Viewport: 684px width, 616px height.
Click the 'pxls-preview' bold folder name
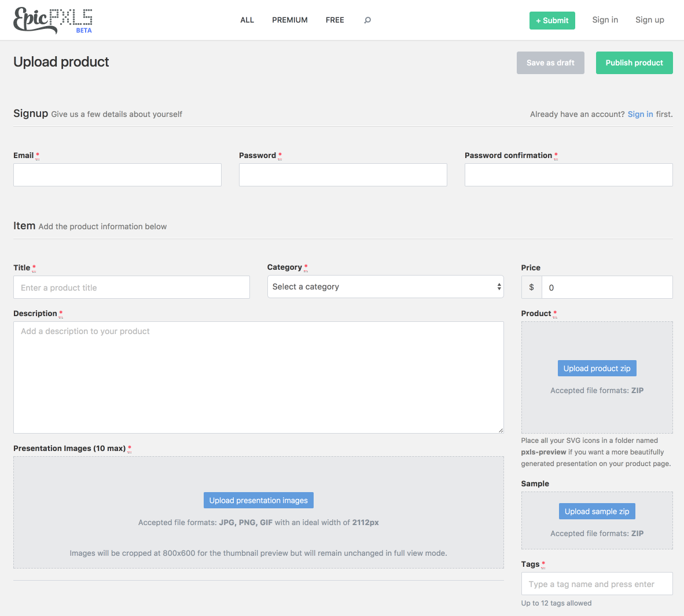(x=543, y=452)
